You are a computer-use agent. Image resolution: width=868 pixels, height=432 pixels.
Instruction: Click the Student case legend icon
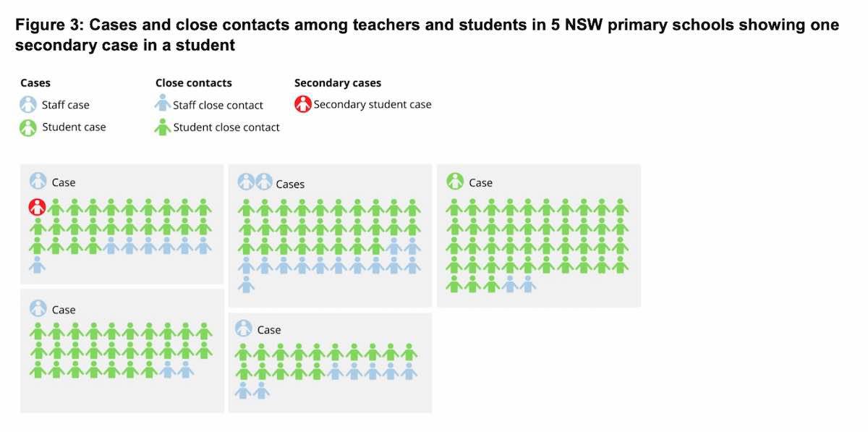[x=28, y=127]
